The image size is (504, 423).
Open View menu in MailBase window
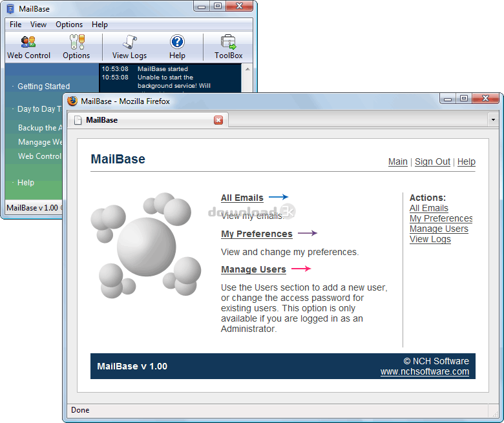click(38, 25)
